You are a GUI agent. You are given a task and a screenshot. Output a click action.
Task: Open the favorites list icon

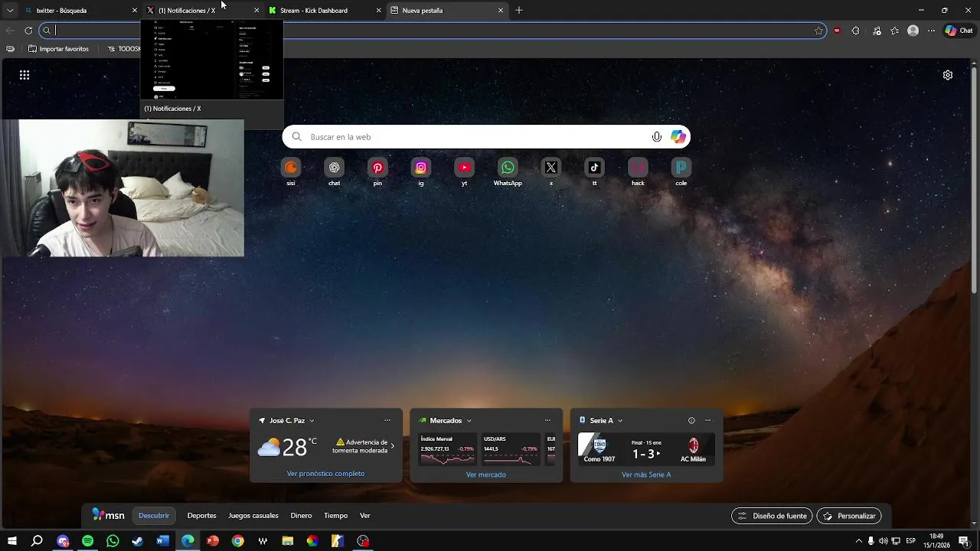[894, 31]
